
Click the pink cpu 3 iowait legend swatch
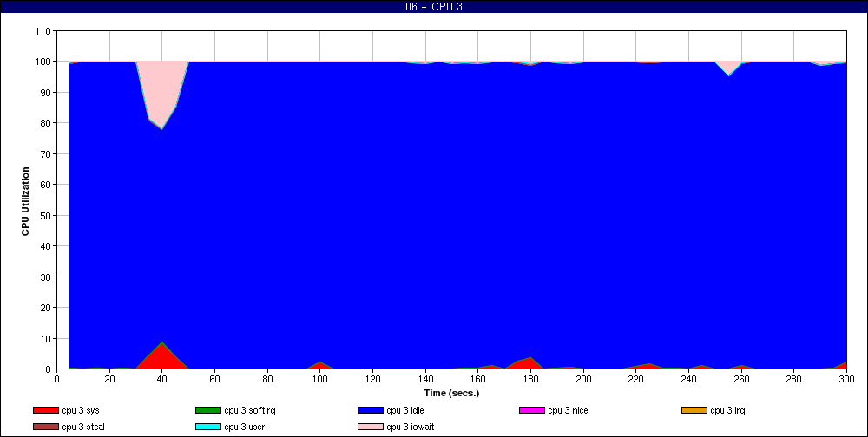point(371,427)
